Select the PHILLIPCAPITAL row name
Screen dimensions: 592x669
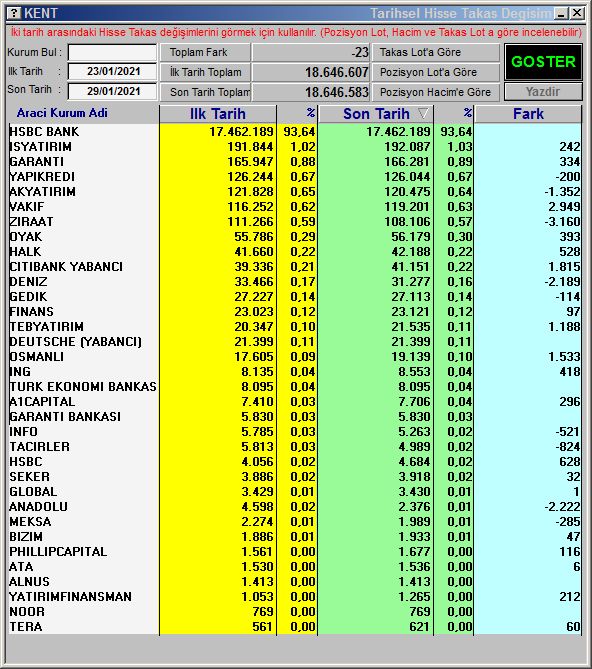(x=58, y=552)
